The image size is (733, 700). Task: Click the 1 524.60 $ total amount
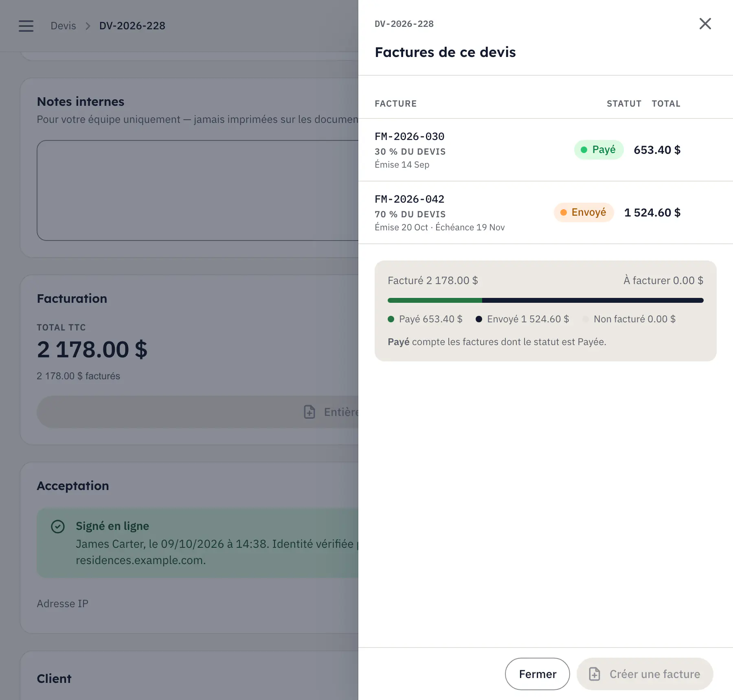tap(652, 212)
